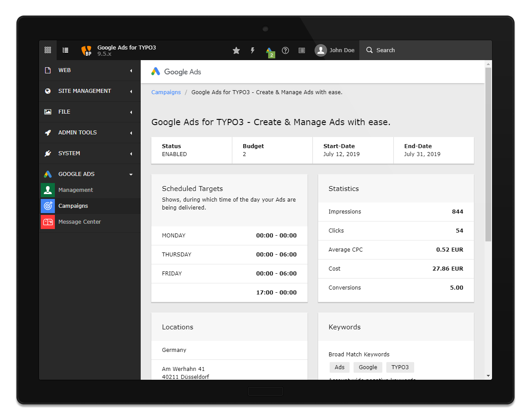Click into the Search field
This screenshot has height=420, width=531.
(x=426, y=50)
